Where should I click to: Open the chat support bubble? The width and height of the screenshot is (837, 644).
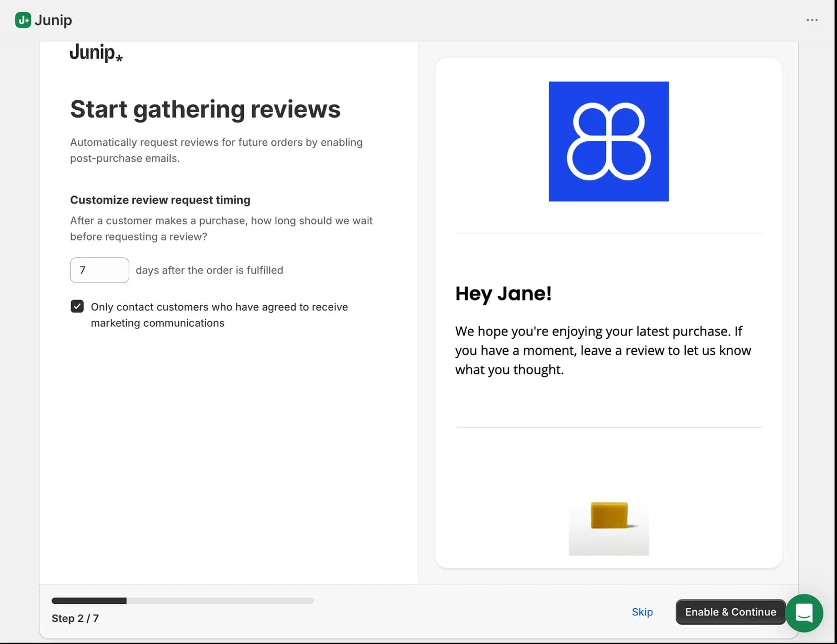pyautogui.click(x=804, y=613)
